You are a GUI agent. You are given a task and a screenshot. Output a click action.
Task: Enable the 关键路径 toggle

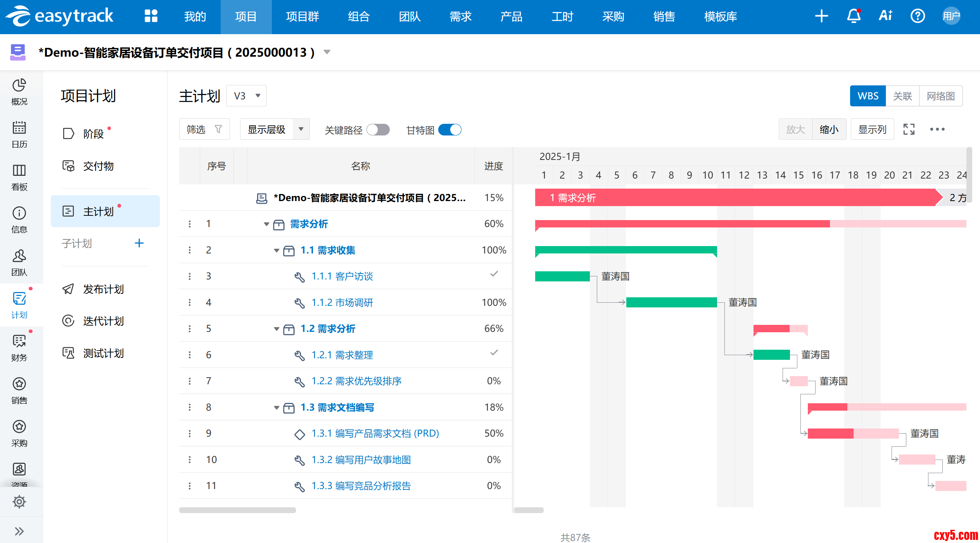pyautogui.click(x=378, y=130)
